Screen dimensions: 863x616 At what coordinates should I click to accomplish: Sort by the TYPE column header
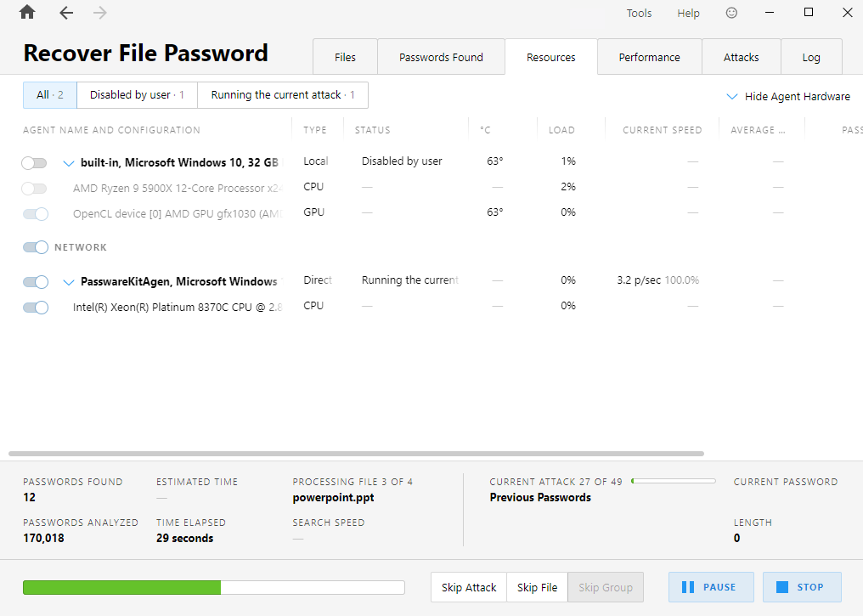click(315, 131)
